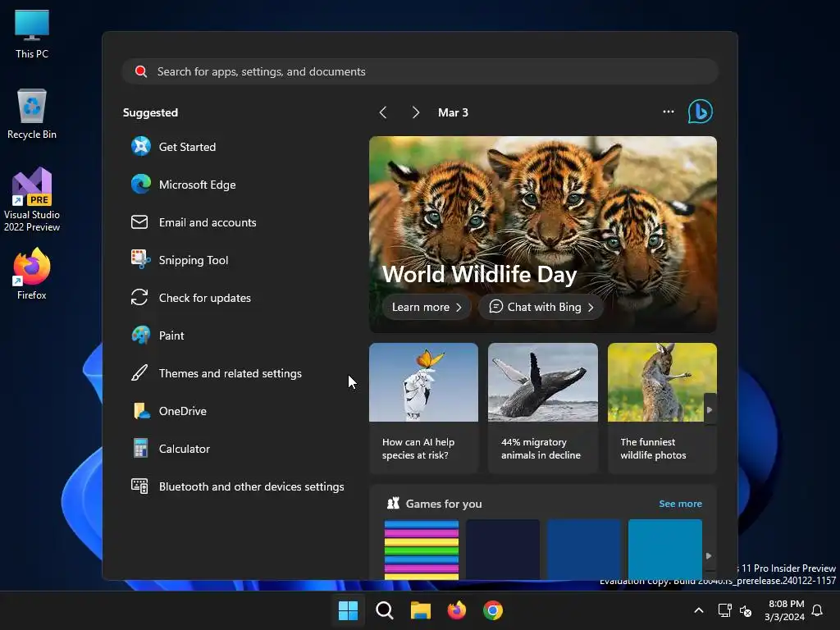The height and width of the screenshot is (630, 840).
Task: Open OneDrive icon in suggested list
Action: point(140,411)
